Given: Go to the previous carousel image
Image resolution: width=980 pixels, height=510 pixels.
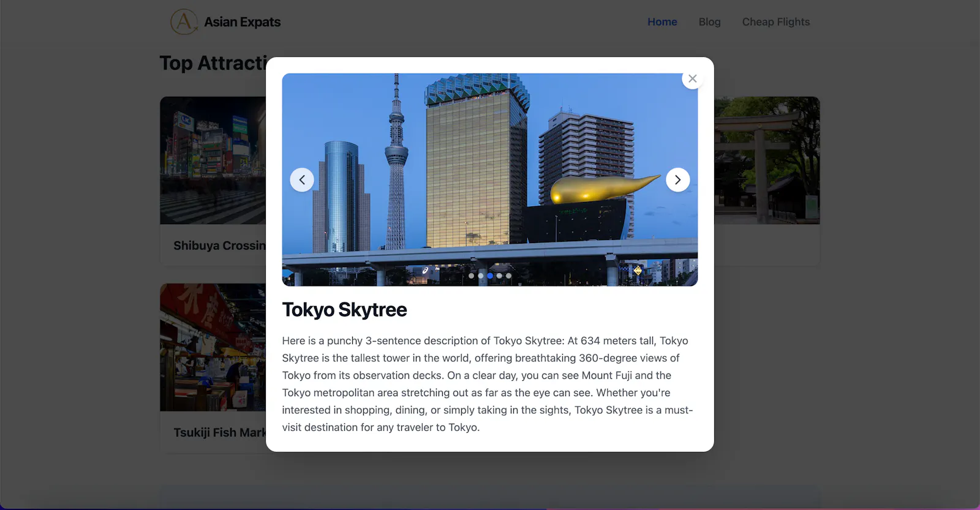Looking at the screenshot, I should pyautogui.click(x=302, y=180).
